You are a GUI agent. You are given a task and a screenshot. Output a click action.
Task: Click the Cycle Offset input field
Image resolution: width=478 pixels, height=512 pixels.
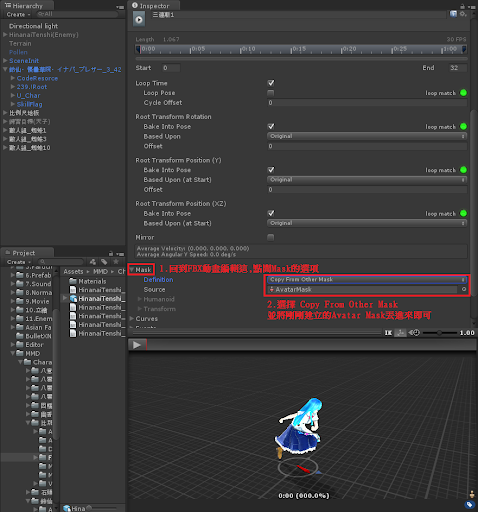click(x=367, y=103)
